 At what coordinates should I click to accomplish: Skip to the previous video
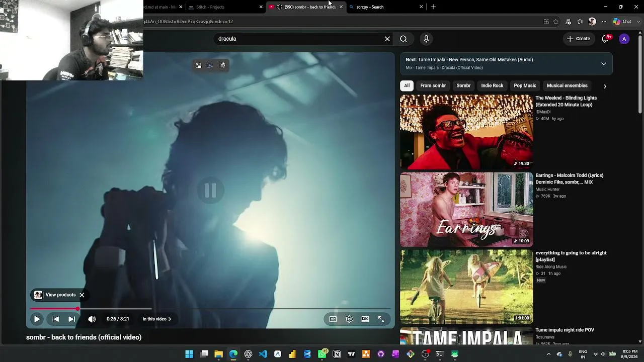(x=56, y=319)
